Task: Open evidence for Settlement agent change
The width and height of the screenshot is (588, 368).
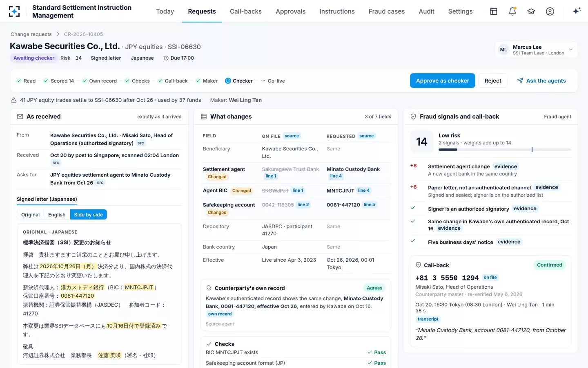Action: 506,166
